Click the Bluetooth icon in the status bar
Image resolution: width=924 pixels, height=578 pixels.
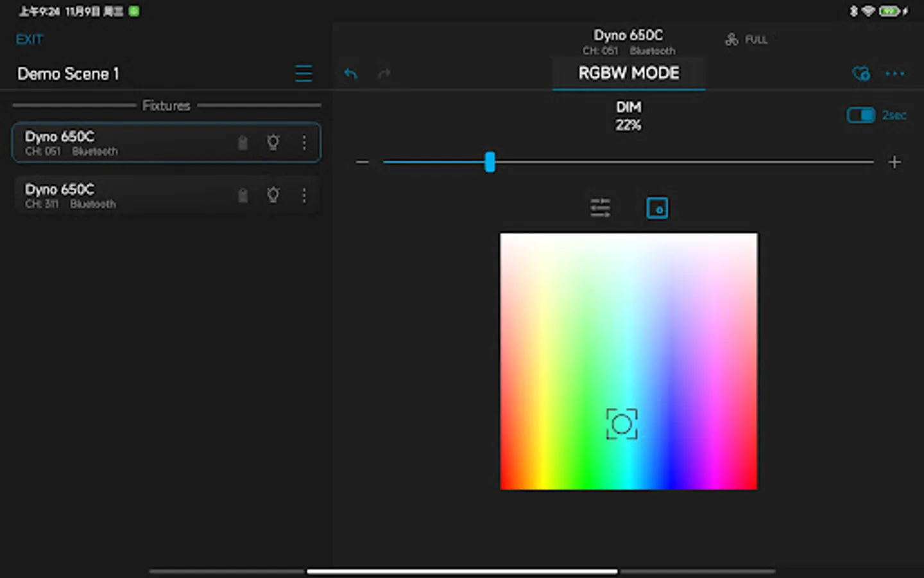[x=853, y=12]
